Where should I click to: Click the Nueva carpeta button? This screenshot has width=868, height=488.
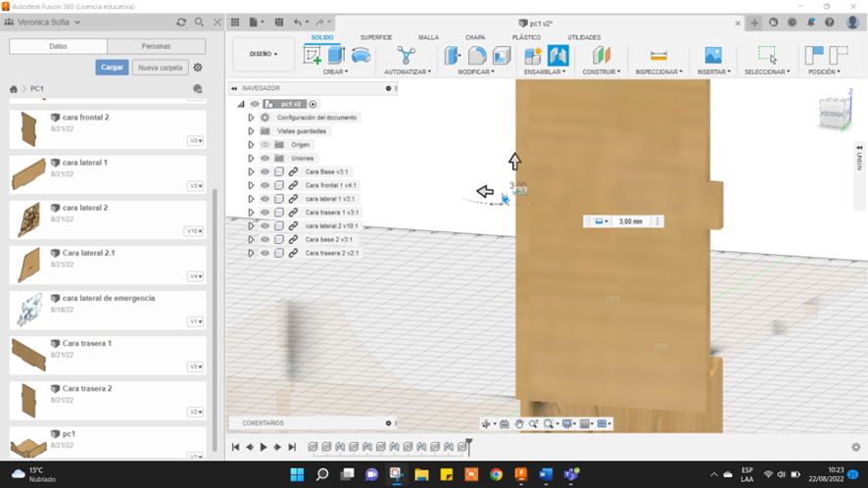pos(161,68)
